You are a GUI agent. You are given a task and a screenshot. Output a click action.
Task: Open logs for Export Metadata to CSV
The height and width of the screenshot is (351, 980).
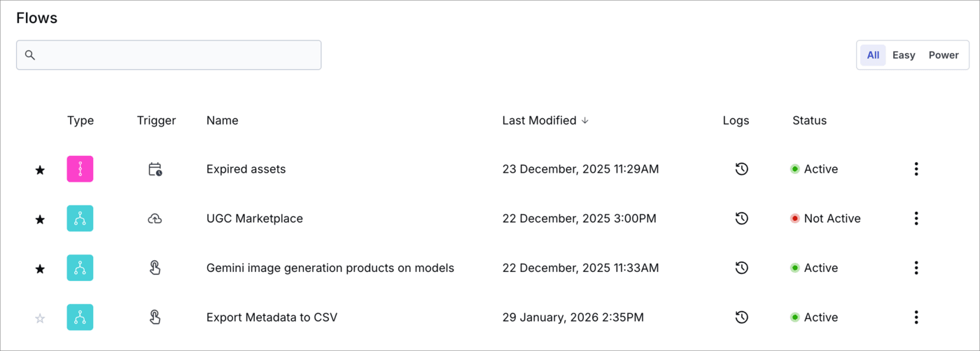(x=742, y=317)
